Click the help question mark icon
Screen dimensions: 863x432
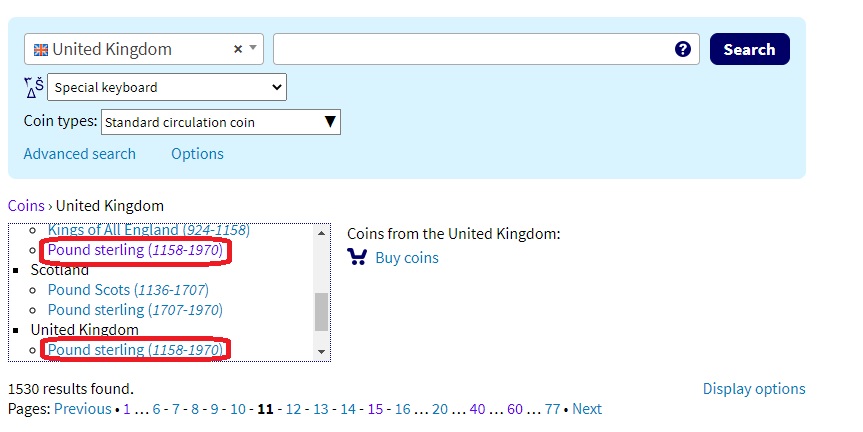(x=682, y=49)
